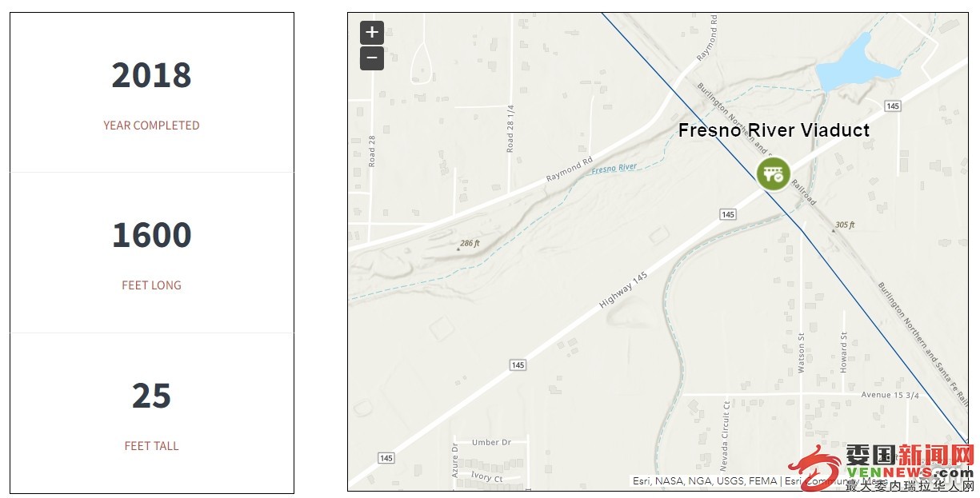Viewport: 980px width, 498px height.
Task: Click the 145 shield in map center
Action: [727, 214]
